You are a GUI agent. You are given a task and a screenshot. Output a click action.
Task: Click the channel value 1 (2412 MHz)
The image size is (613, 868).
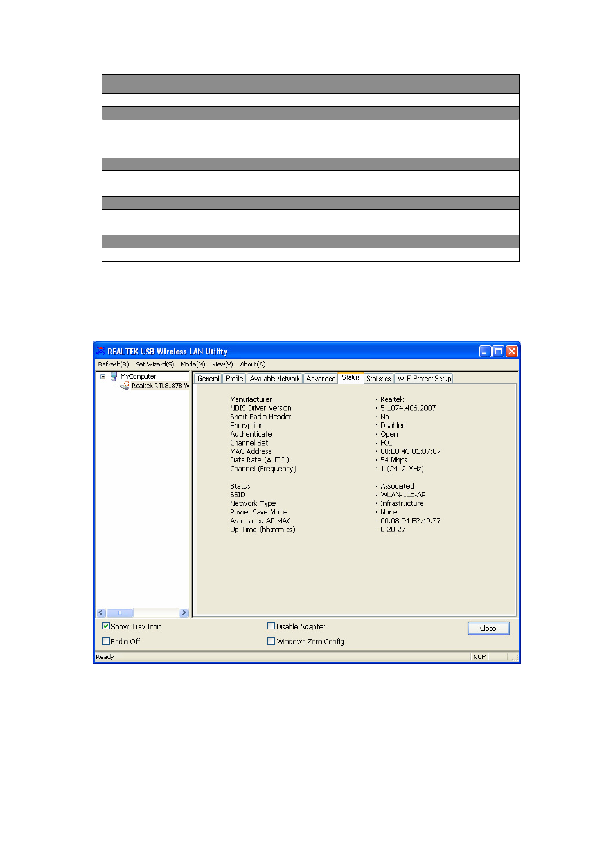click(x=402, y=469)
